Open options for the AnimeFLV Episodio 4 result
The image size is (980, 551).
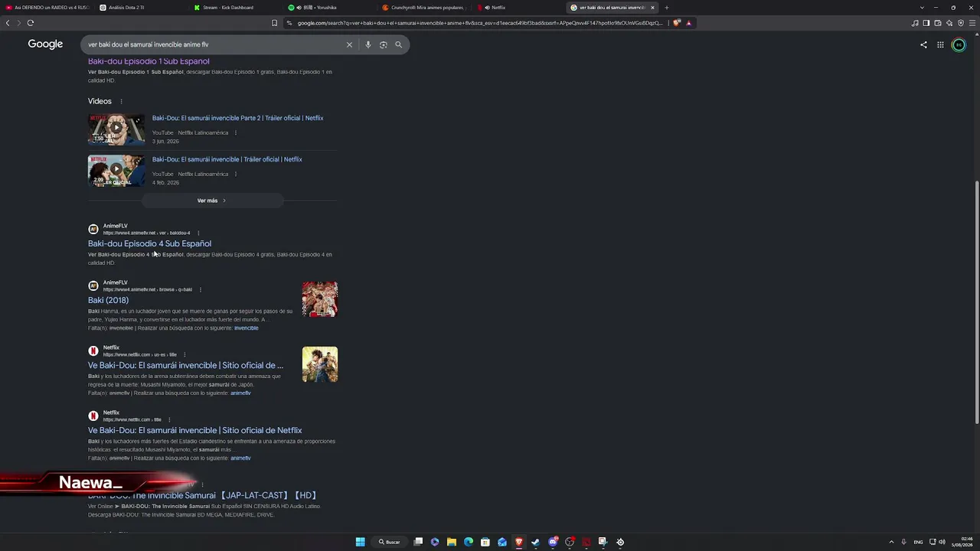[198, 233]
